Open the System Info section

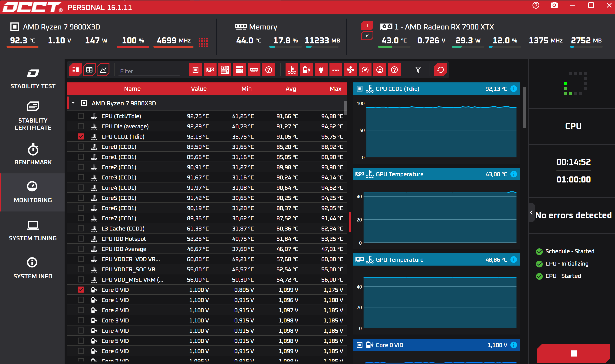(33, 268)
